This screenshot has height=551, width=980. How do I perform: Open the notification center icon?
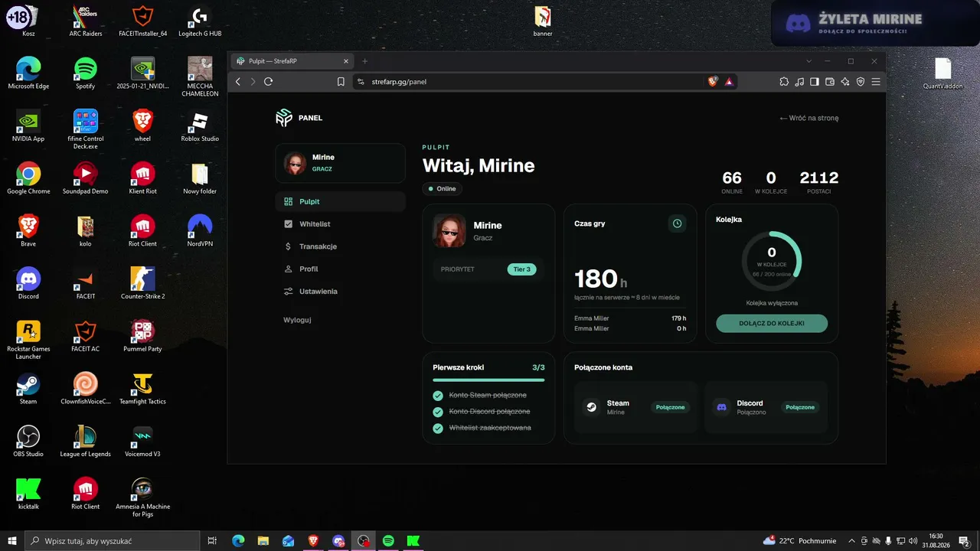click(x=964, y=541)
